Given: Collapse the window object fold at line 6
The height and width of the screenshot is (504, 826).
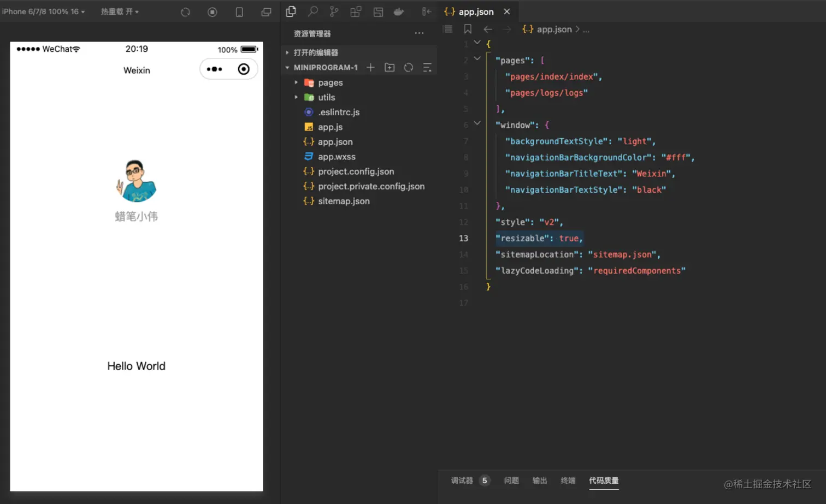Looking at the screenshot, I should coord(477,123).
